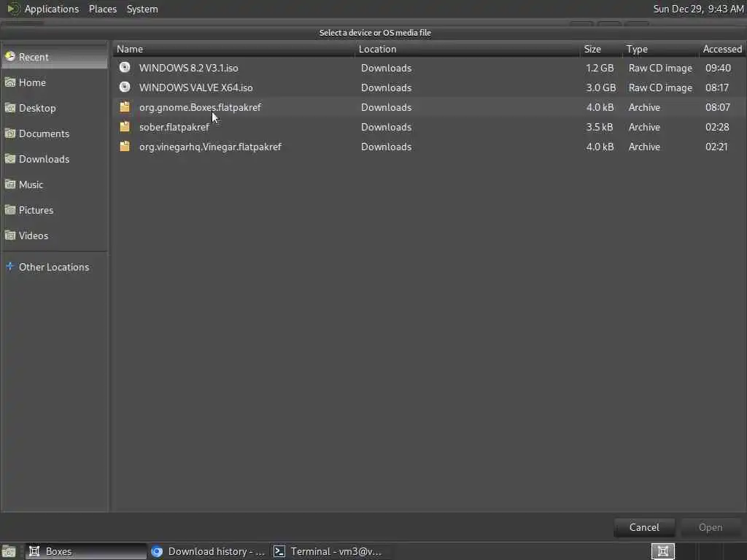Open the System menu
The width and height of the screenshot is (747, 560).
142,9
